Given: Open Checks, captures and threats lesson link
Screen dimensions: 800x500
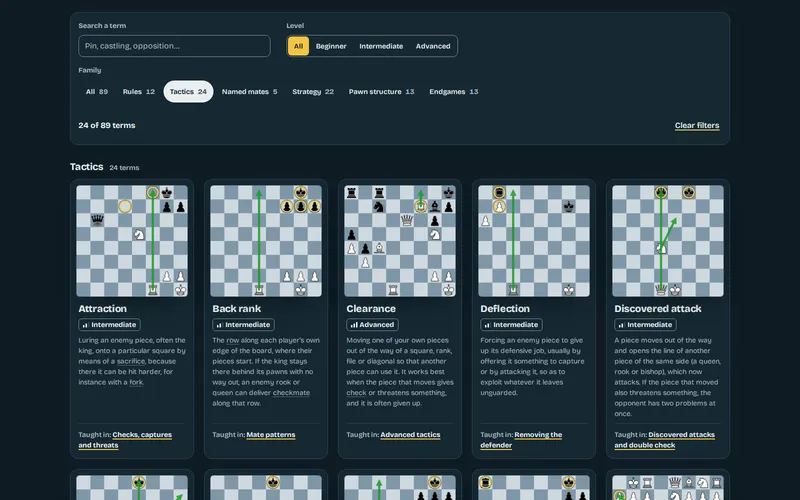Looking at the screenshot, I should click(x=126, y=440).
